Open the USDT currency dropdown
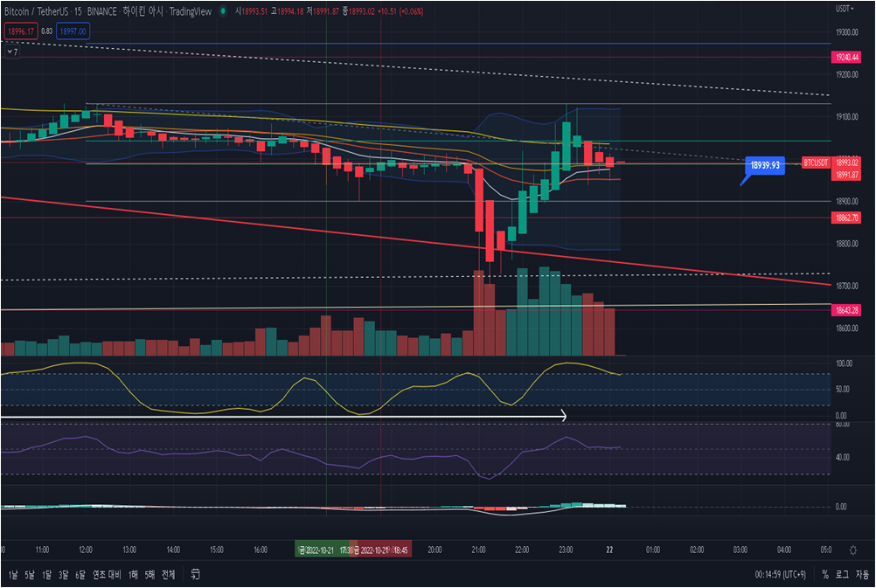The width and height of the screenshot is (876, 588). [x=845, y=9]
